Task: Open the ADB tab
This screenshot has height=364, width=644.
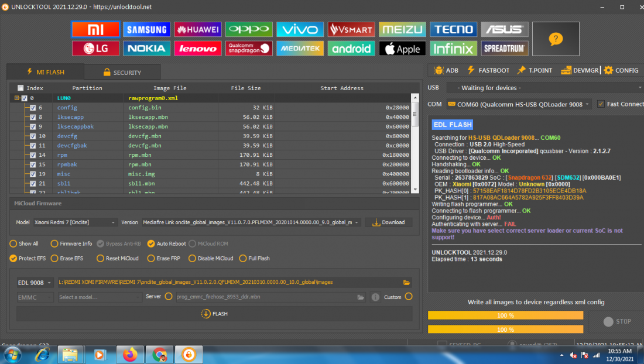Action: pos(446,71)
